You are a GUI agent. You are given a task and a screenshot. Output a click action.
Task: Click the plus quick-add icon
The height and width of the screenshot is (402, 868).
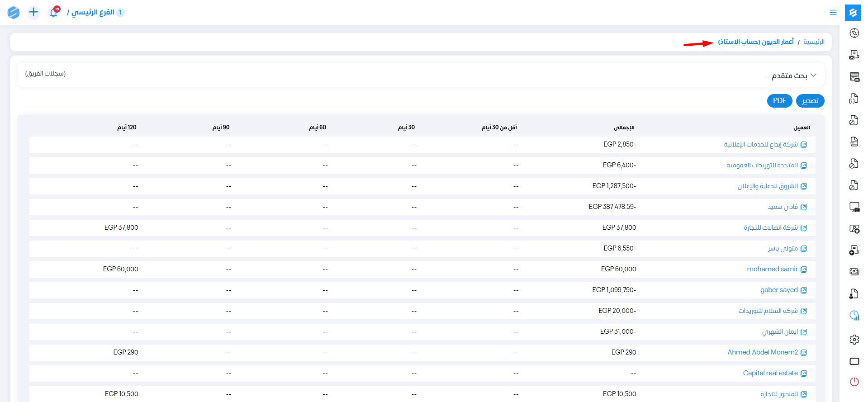(33, 12)
